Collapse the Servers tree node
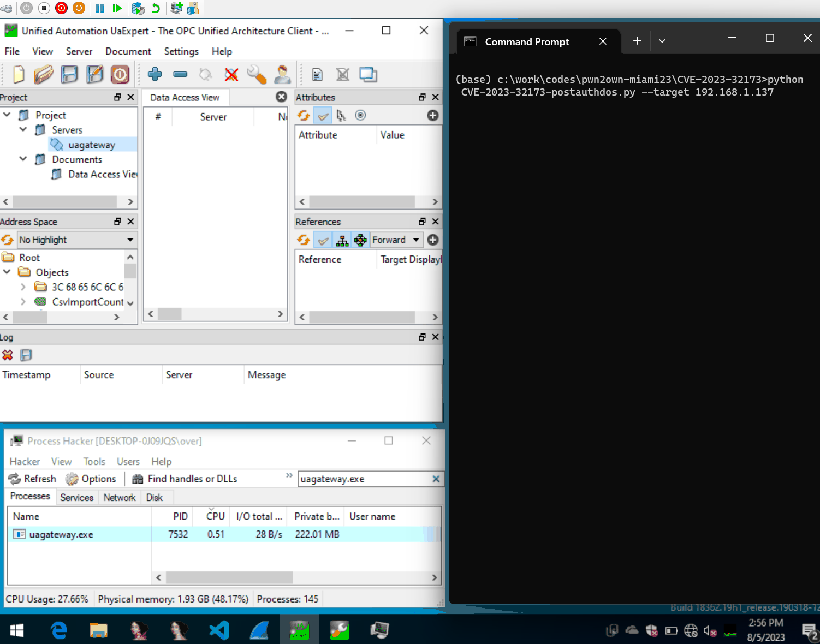This screenshot has width=820, height=644. (23, 129)
